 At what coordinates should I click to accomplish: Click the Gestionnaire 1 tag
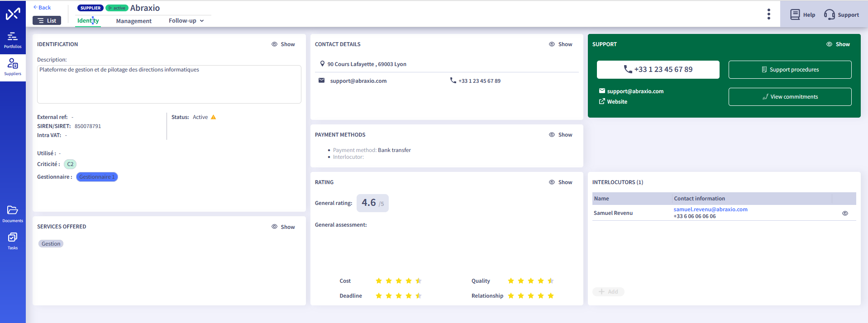point(97,177)
